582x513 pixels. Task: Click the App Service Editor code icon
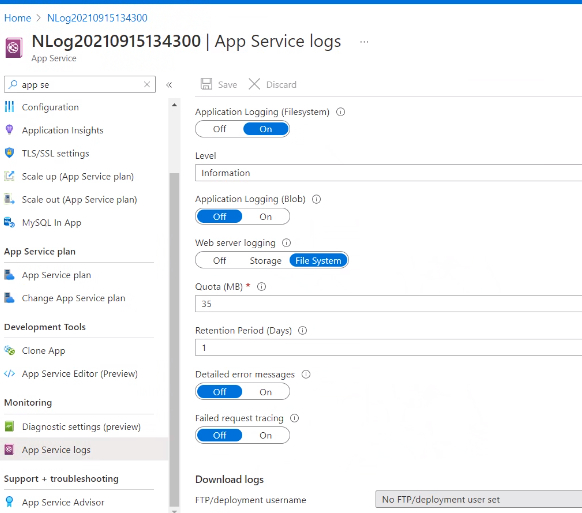[9, 373]
